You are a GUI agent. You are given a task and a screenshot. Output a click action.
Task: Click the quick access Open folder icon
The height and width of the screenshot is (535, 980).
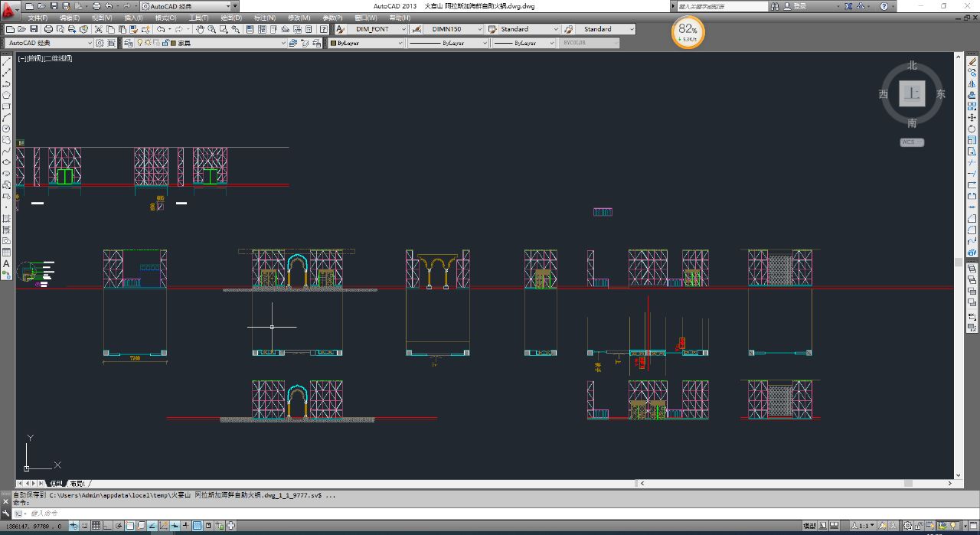click(x=43, y=6)
